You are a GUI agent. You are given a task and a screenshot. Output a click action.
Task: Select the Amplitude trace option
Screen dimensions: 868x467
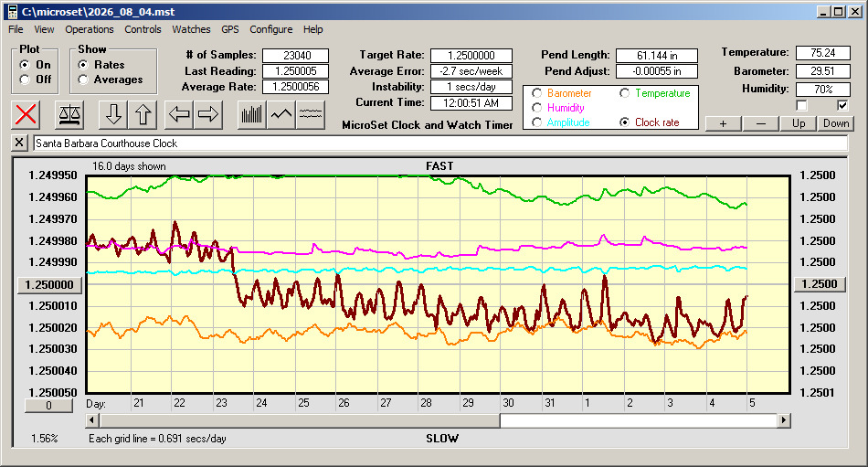coord(536,122)
